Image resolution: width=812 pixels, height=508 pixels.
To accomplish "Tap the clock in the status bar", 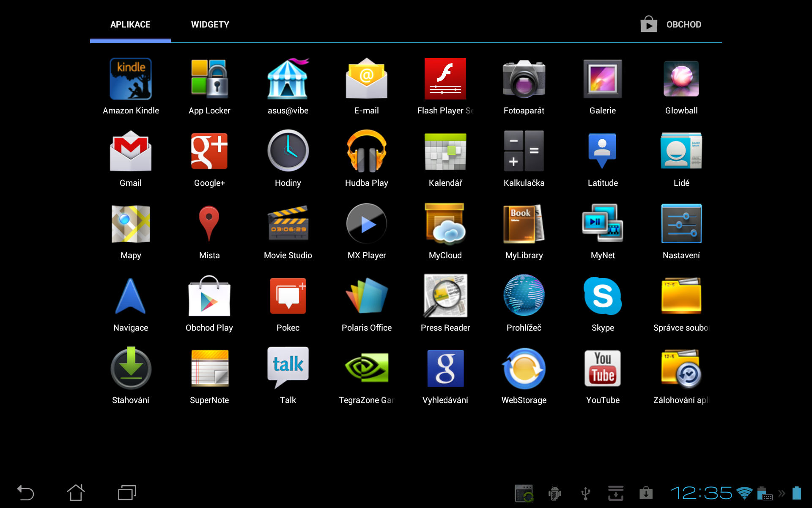I will (x=702, y=493).
